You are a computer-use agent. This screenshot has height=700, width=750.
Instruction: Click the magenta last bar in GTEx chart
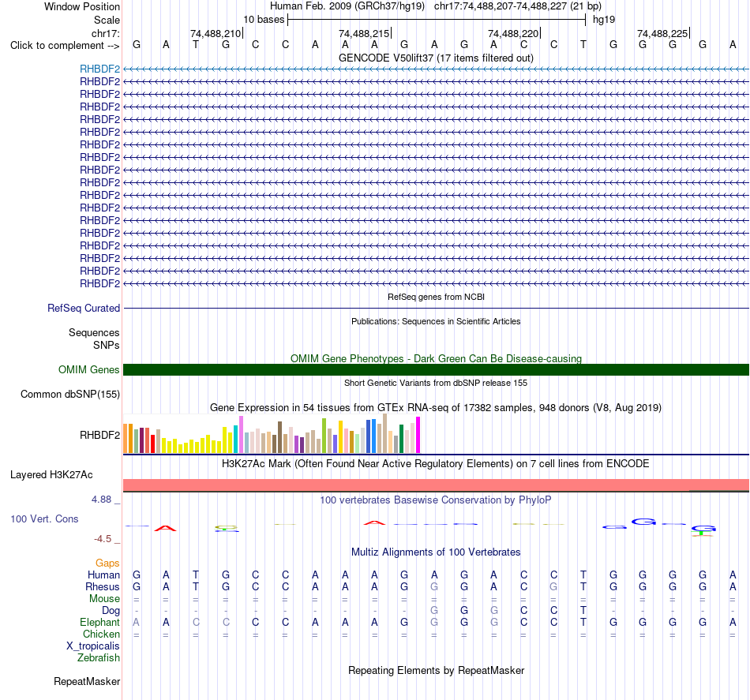[418, 435]
